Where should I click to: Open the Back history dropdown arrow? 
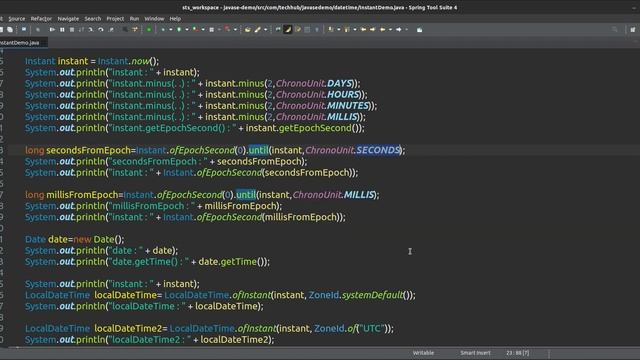pos(390,29)
